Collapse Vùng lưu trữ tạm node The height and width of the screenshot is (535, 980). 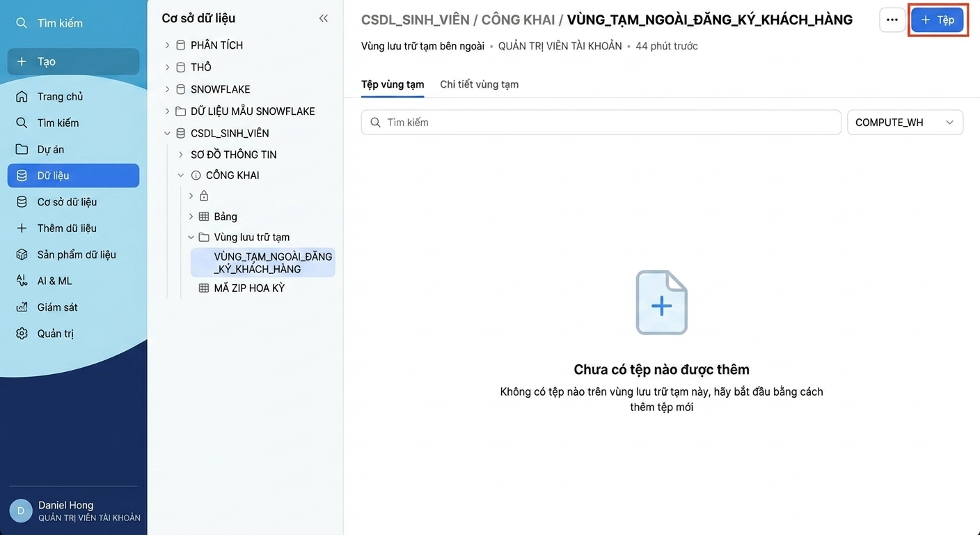click(x=191, y=237)
